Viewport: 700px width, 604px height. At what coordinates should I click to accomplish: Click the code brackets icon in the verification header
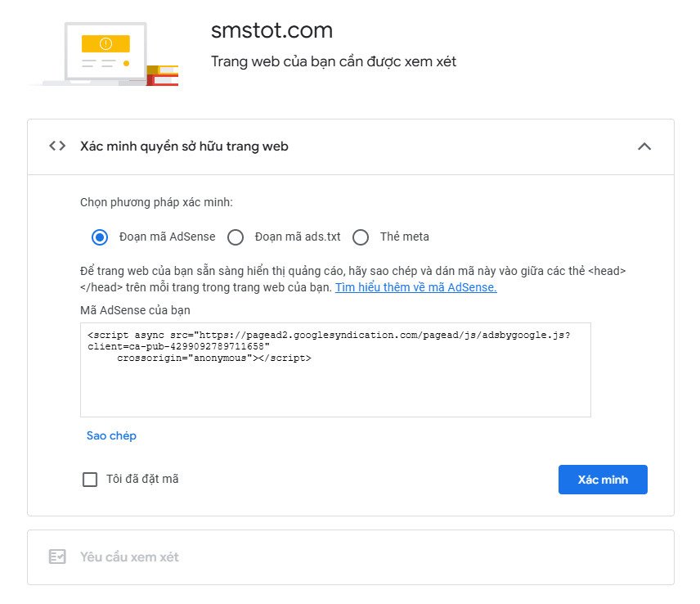(57, 146)
